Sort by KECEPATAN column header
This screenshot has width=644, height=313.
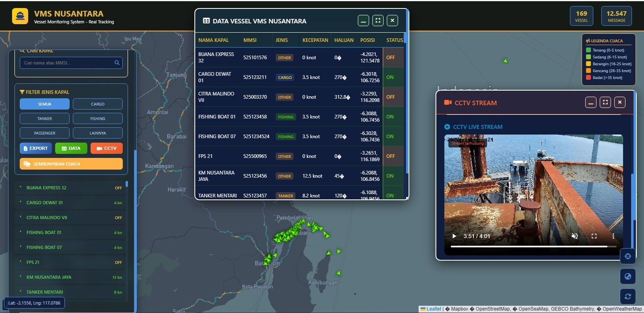pos(315,40)
